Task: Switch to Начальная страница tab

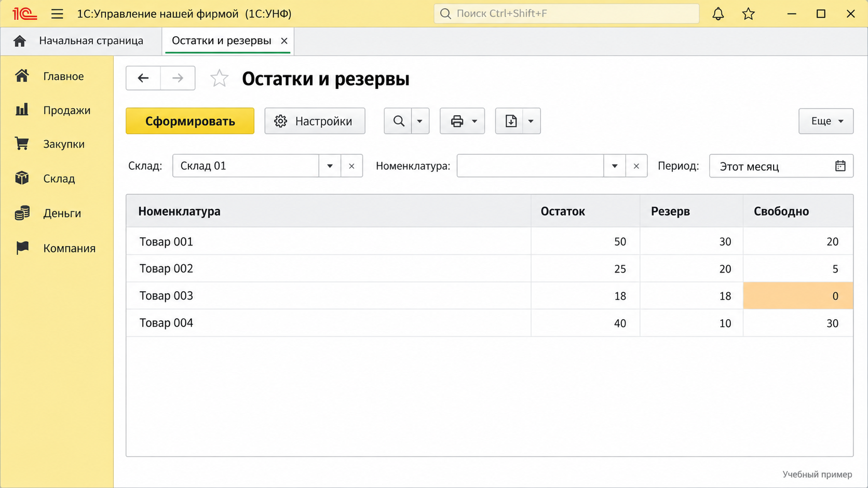Action: tap(80, 40)
